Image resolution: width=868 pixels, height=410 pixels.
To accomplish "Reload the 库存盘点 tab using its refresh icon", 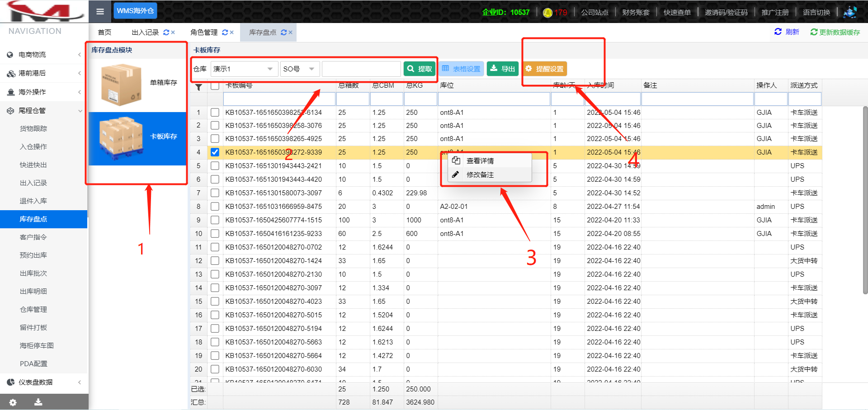I will 283,33.
